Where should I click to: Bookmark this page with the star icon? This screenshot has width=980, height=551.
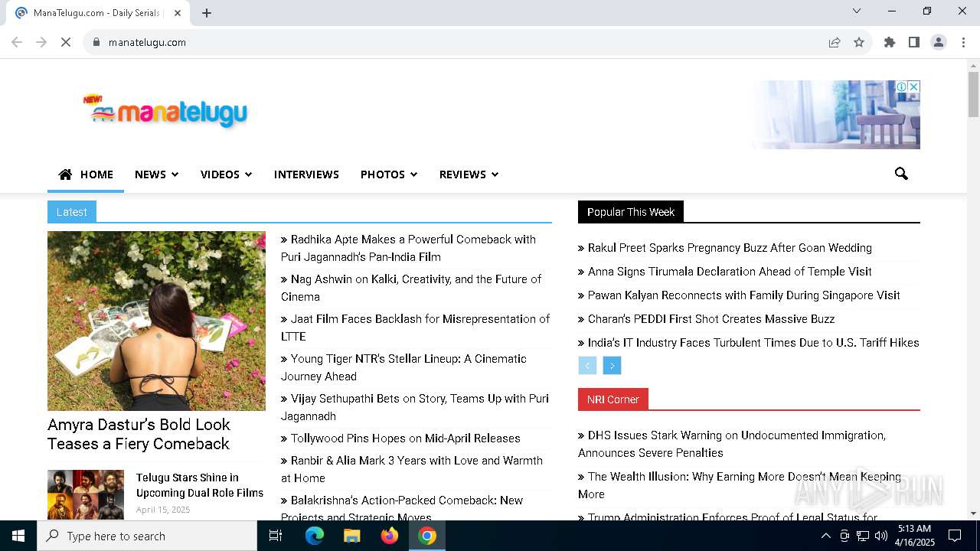pyautogui.click(x=859, y=42)
